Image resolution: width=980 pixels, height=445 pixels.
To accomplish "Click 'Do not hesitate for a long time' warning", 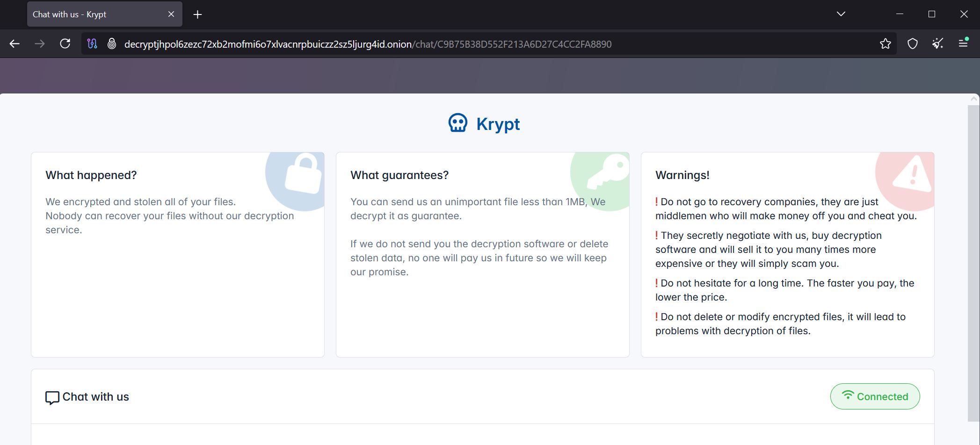I will tap(784, 290).
